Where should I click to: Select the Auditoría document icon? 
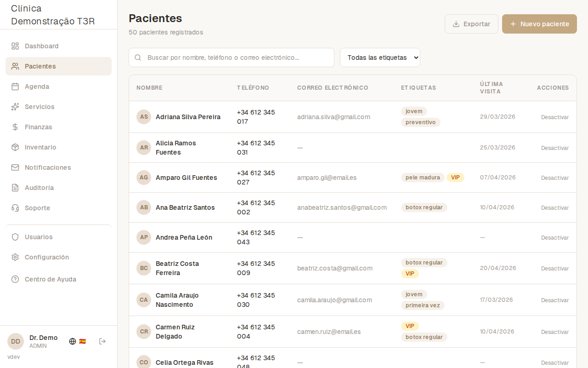(x=15, y=188)
